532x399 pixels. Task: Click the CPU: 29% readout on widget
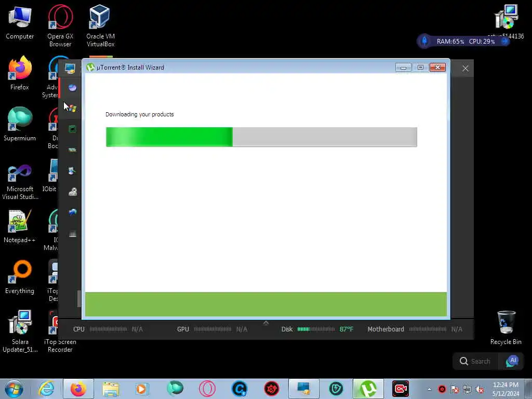point(482,42)
